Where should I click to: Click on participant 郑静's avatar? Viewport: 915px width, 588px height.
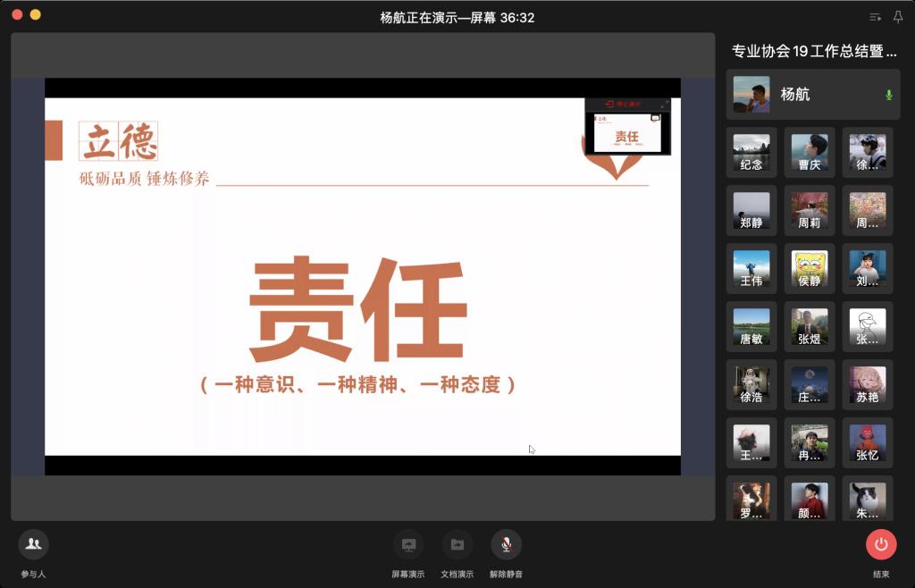click(x=751, y=211)
